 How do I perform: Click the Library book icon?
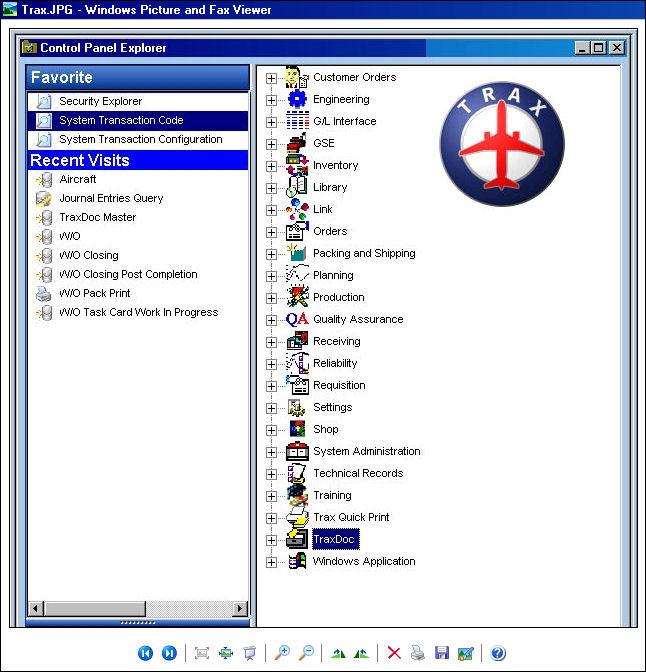point(297,187)
